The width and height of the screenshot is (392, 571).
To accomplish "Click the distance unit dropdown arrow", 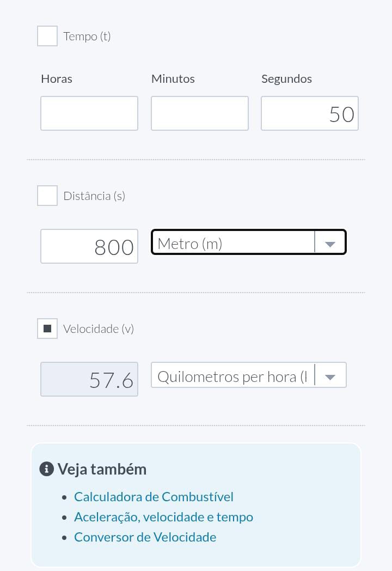I will [330, 244].
